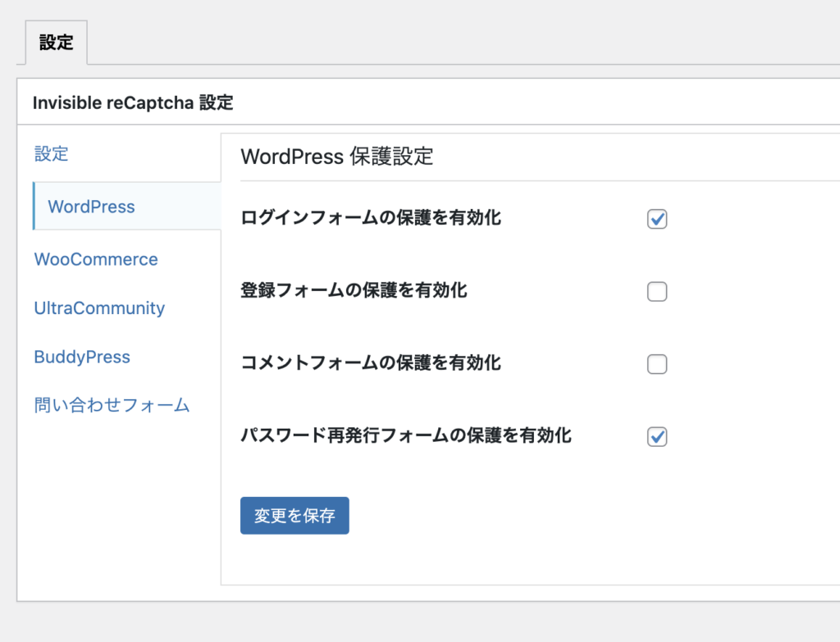Screen dimensions: 840x642
Task: Select the WordPress sidebar section
Action: click(91, 207)
